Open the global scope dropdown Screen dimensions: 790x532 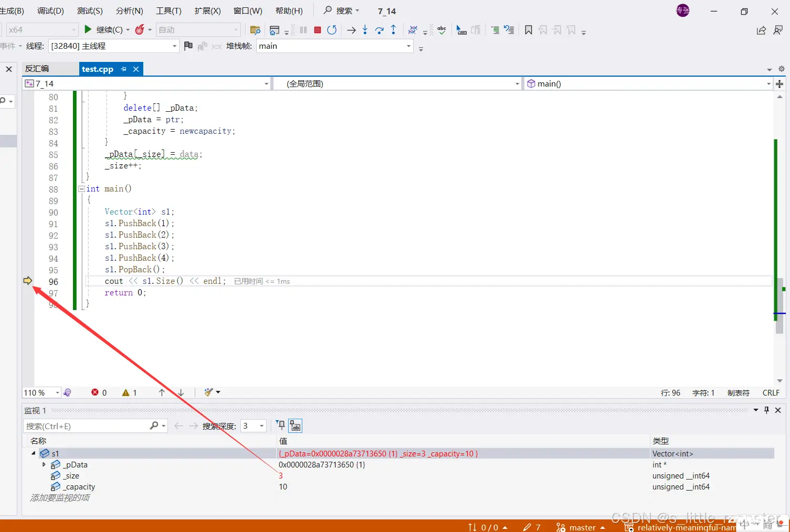pyautogui.click(x=398, y=83)
